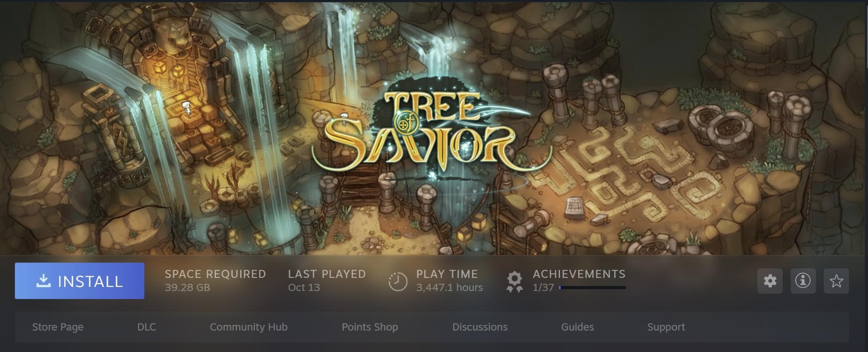Toggle the favorite star icon
Viewport: 868px width, 352px height.
836,281
